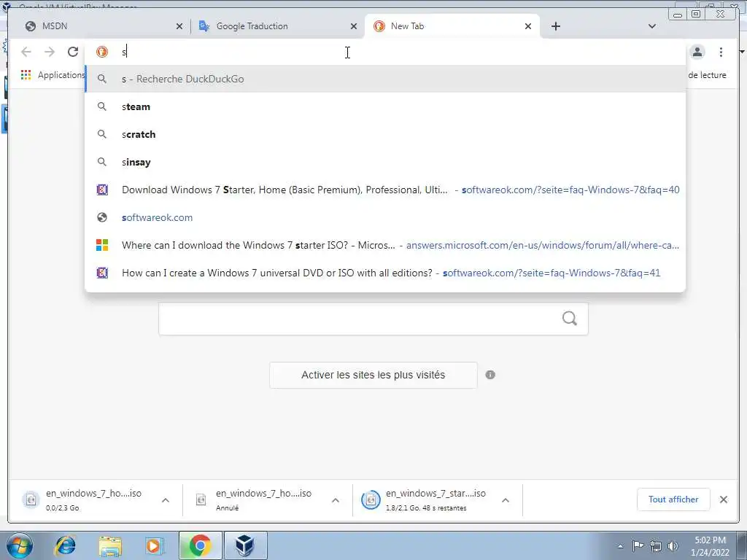The height and width of the screenshot is (560, 747).
Task: Open the tab search chevron
Action: click(x=652, y=27)
